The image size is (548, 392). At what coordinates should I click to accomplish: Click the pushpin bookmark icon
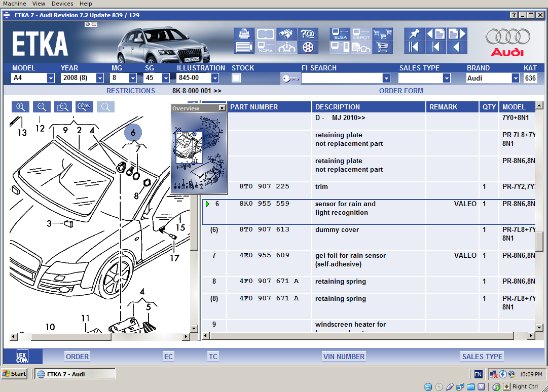coord(414,34)
